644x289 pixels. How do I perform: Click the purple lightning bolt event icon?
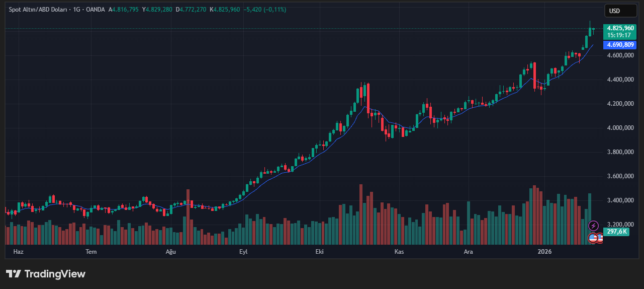coord(593,226)
